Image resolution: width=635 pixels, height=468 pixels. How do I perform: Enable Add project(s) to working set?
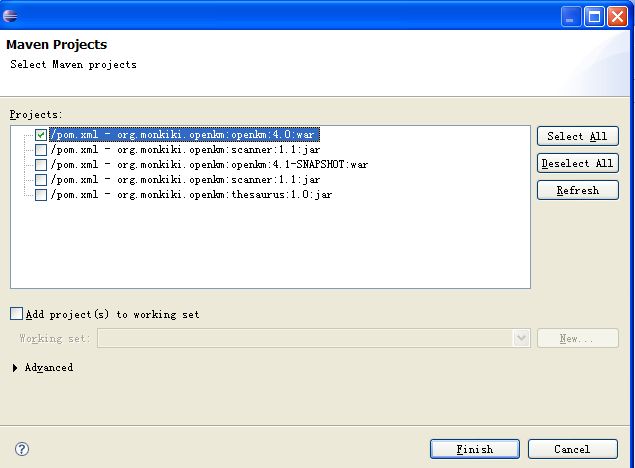click(16, 314)
